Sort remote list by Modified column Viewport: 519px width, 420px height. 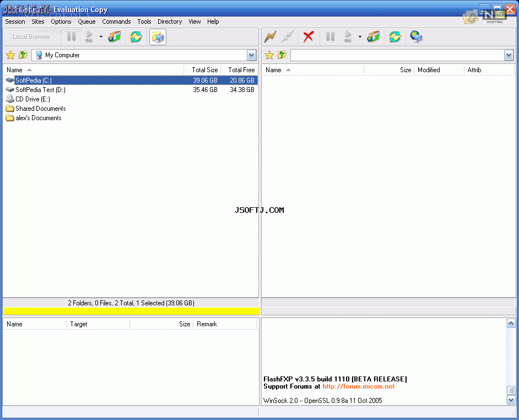[x=439, y=70]
